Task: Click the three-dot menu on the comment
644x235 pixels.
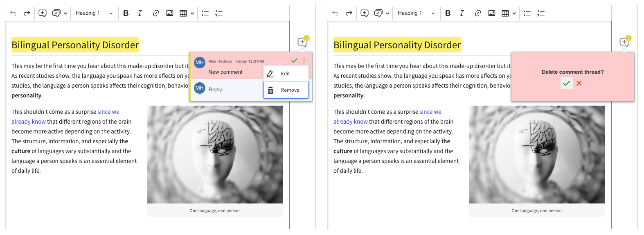Action: tap(304, 61)
